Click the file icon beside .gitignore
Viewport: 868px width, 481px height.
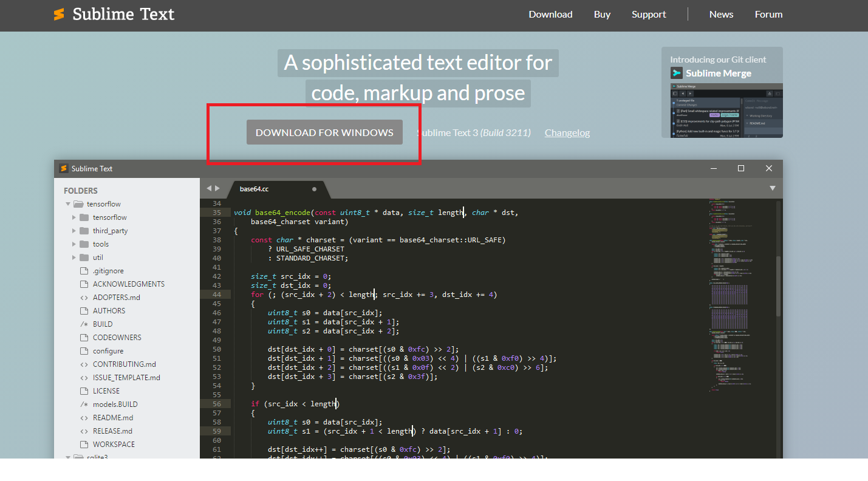(x=84, y=271)
